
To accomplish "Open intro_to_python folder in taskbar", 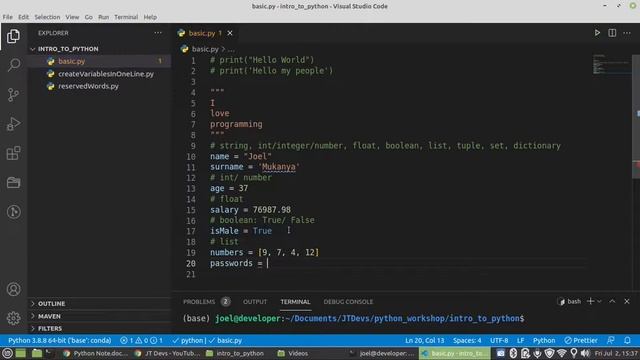I will 235,353.
